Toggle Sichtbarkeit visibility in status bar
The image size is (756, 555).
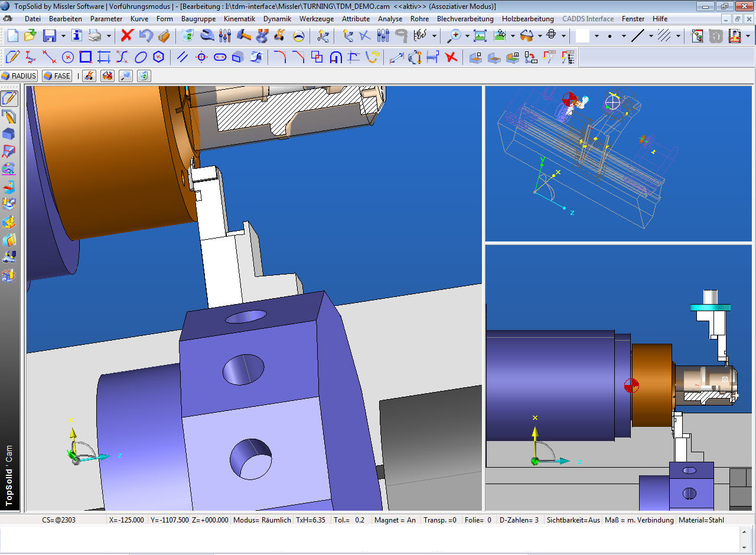573,520
